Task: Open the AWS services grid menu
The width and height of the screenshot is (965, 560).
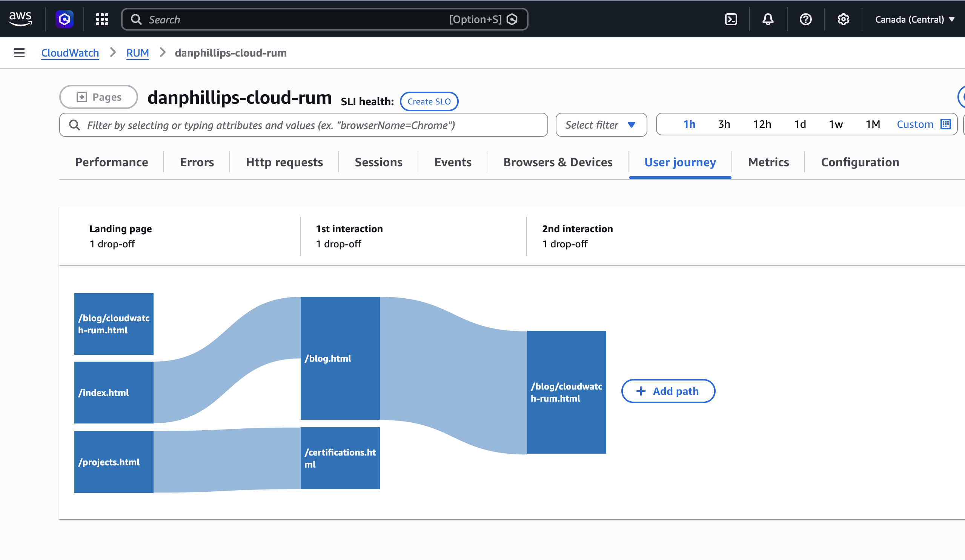Action: 101,19
